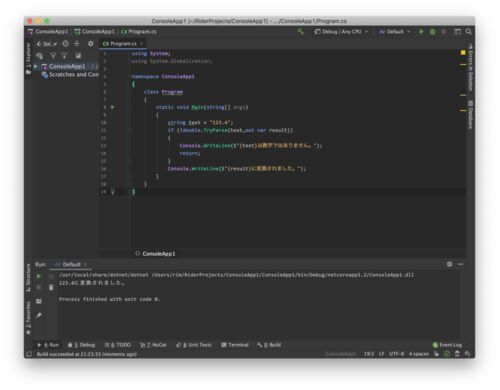Open the Database side tool tab
The image size is (500, 390).
coord(470,115)
